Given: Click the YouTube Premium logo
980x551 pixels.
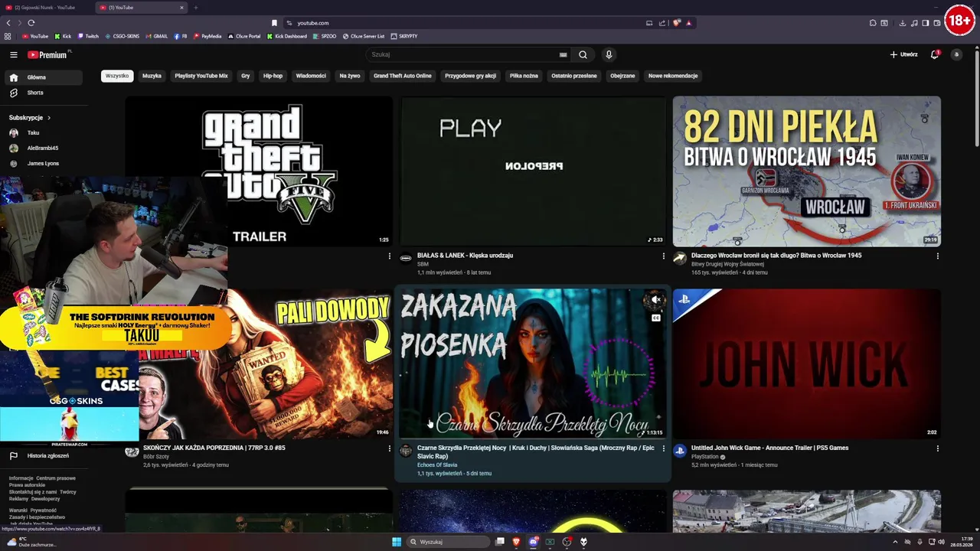Looking at the screenshot, I should coord(47,54).
